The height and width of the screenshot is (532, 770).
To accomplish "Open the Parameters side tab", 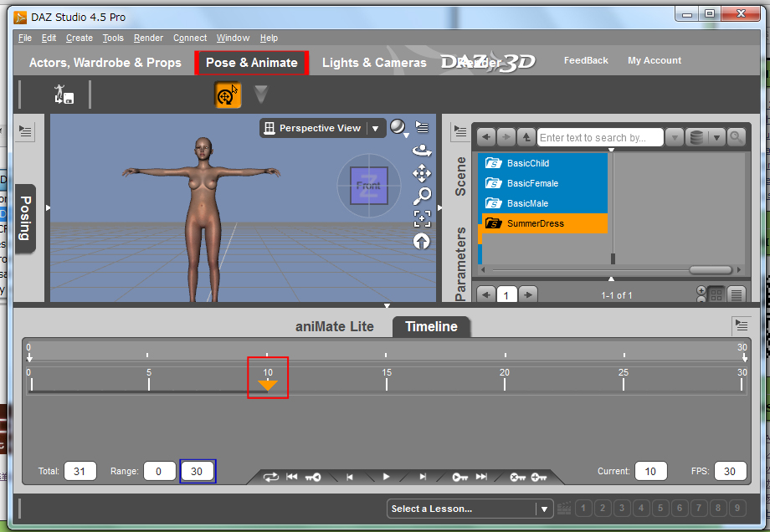I will point(460,264).
